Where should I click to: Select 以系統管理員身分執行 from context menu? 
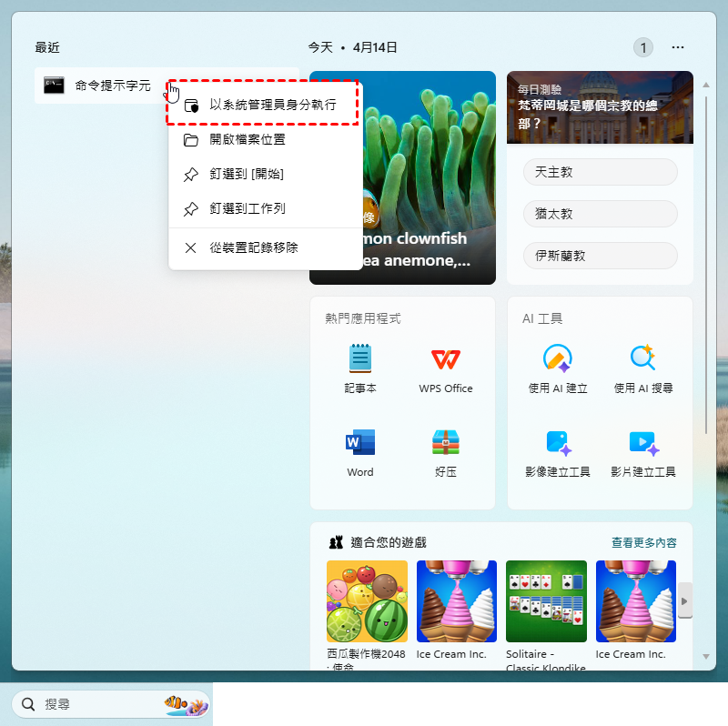(272, 105)
